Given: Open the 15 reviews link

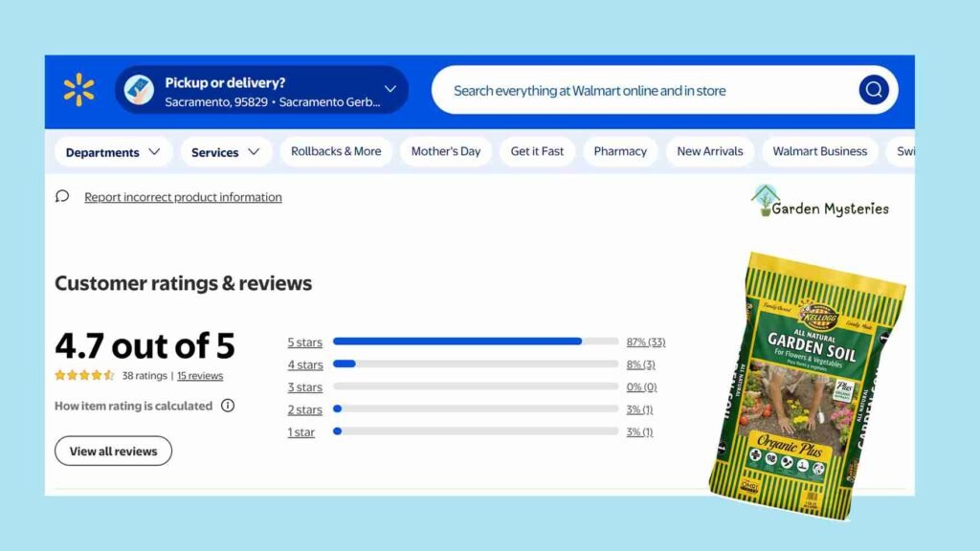Looking at the screenshot, I should (200, 375).
